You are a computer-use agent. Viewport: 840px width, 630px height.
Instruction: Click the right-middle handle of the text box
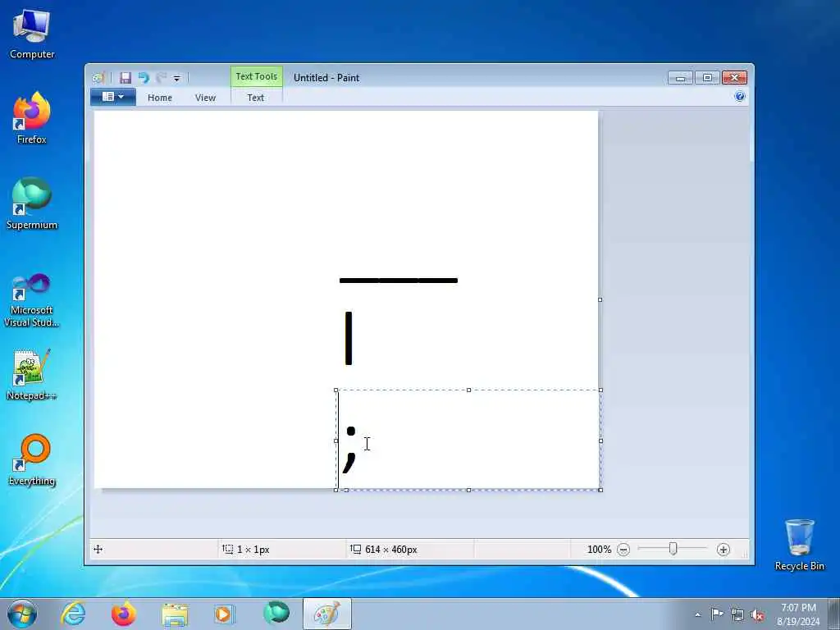point(600,441)
